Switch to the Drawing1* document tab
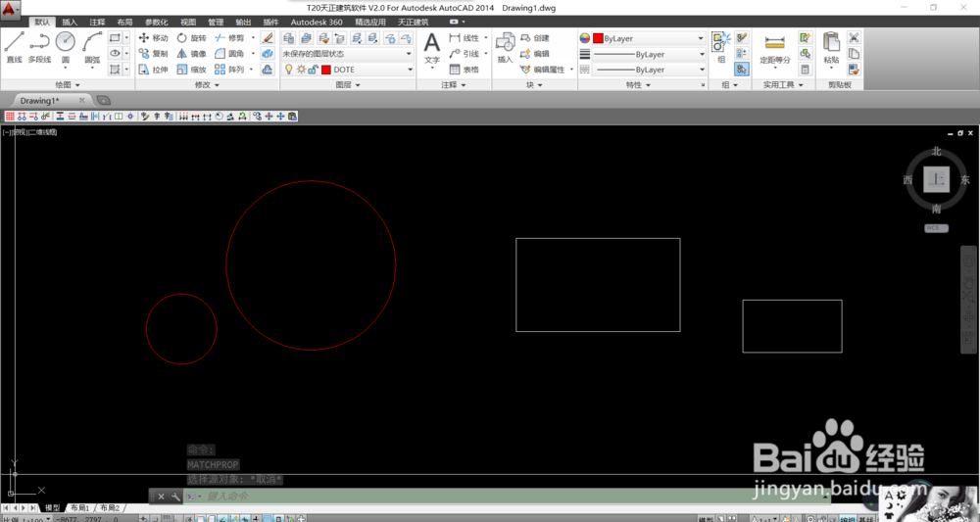Viewport: 980px width, 522px height. coord(39,101)
